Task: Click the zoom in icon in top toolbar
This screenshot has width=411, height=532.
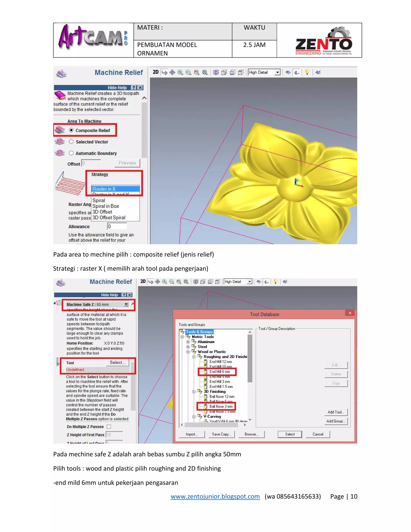Action: coord(180,72)
